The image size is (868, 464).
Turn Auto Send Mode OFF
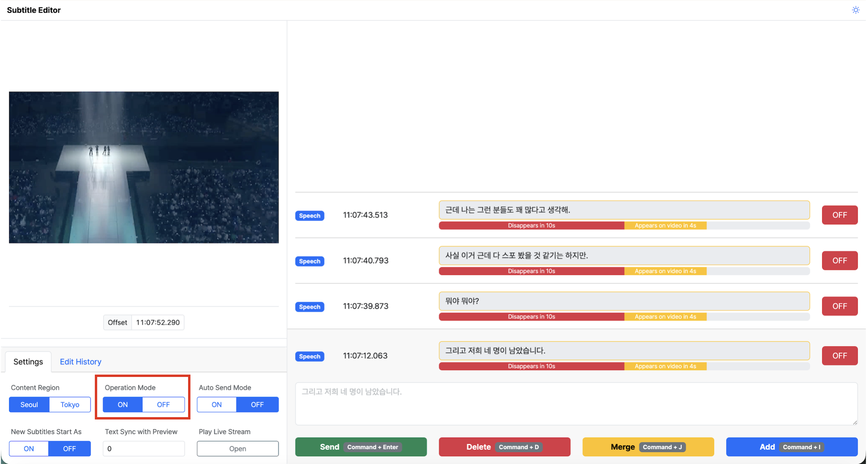pos(257,405)
